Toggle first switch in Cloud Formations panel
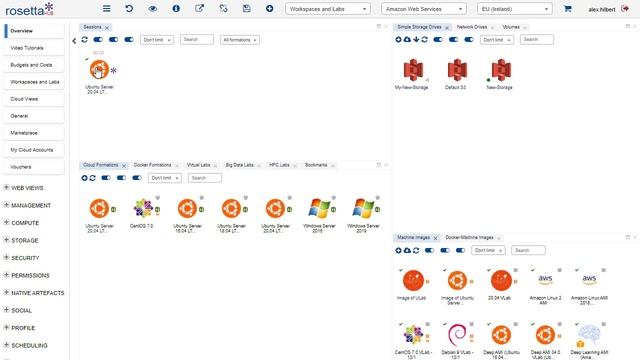The image size is (640, 360). (x=106, y=178)
